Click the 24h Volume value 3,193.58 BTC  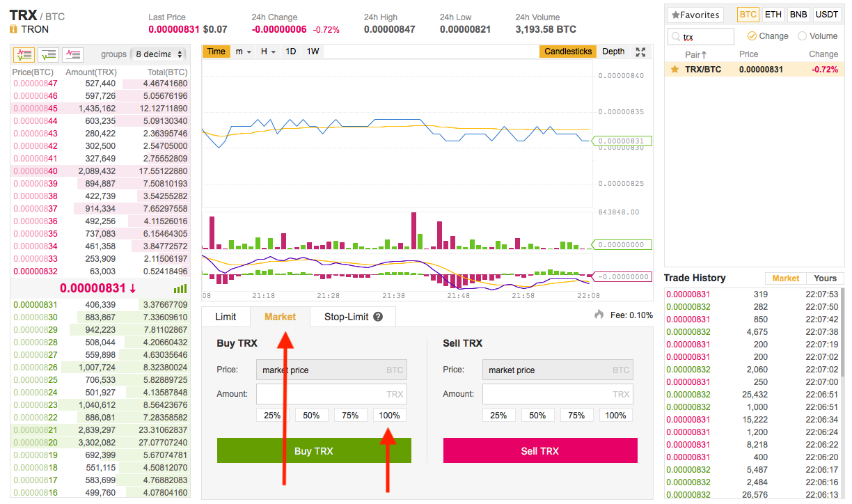coord(546,30)
